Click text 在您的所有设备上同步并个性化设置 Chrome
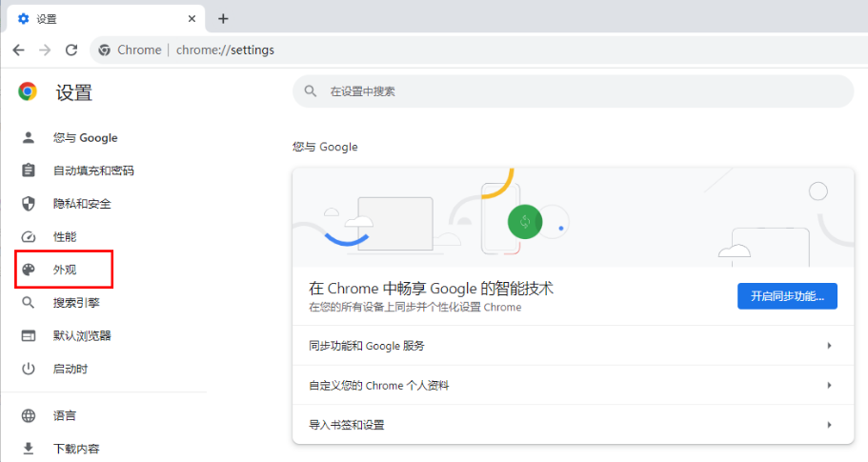The width and height of the screenshot is (868, 462). [415, 307]
